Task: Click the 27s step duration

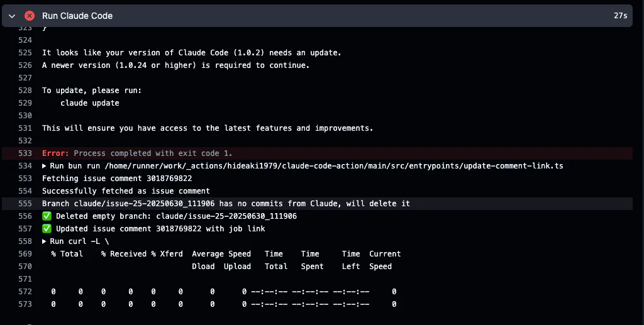Action: 620,16
